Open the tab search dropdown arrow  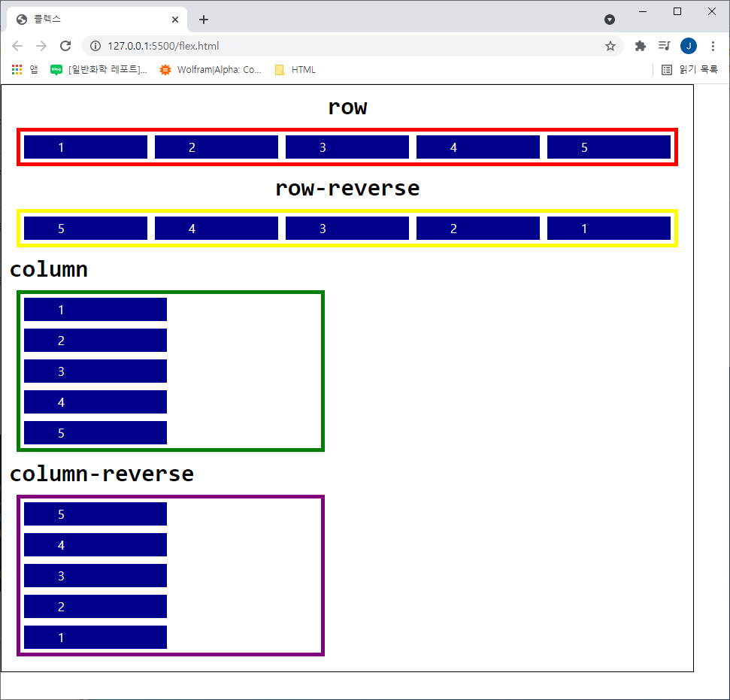point(610,20)
